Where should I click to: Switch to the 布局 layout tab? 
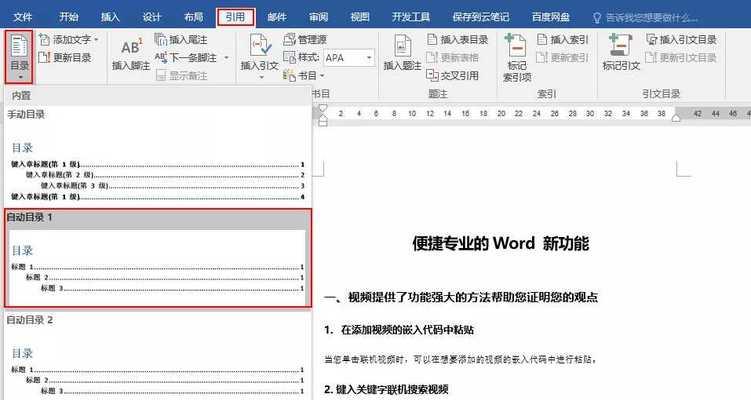point(193,17)
